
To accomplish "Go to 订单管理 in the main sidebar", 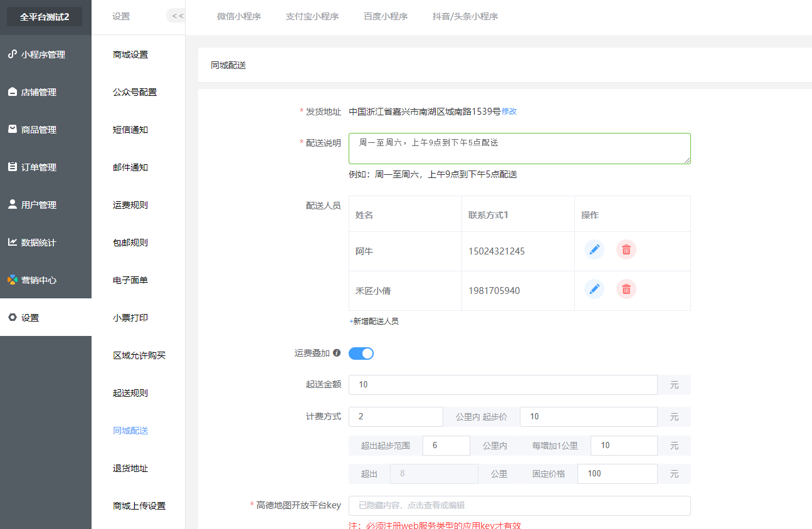I will point(39,167).
